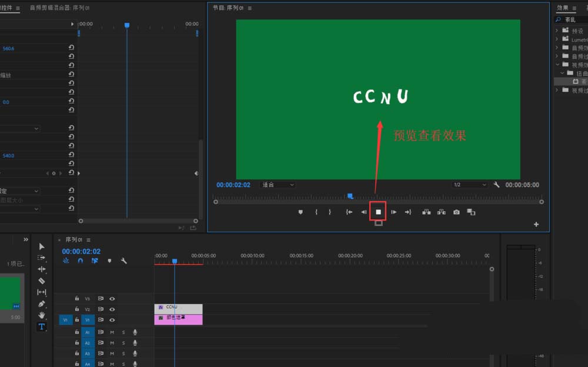Open the 适合 zoom level dropdown
This screenshot has width=588, height=367.
coord(277,184)
